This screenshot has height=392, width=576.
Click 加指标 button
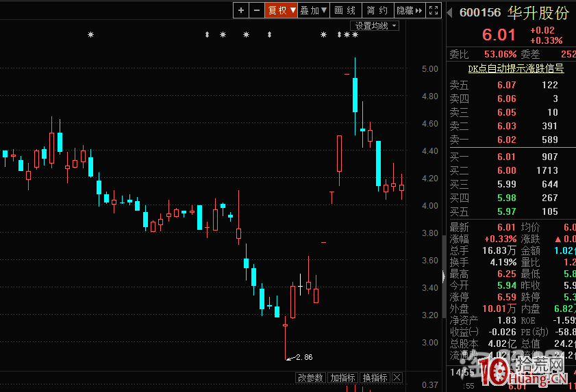click(x=342, y=378)
